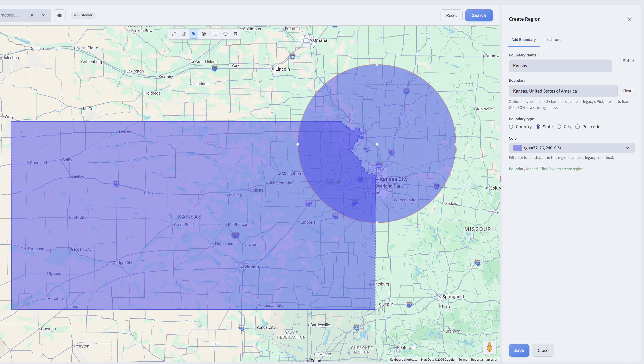Click the Grand Island label
The image size is (644, 364).
(206, 62)
